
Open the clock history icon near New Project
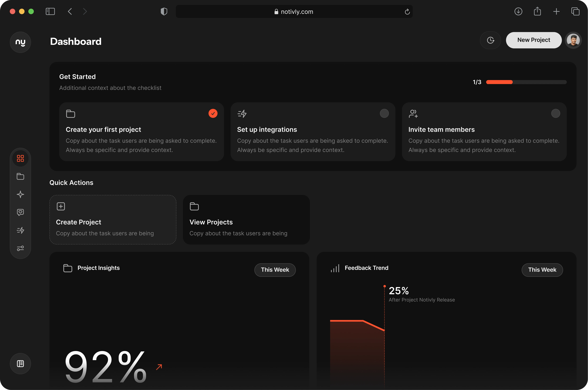tap(490, 40)
